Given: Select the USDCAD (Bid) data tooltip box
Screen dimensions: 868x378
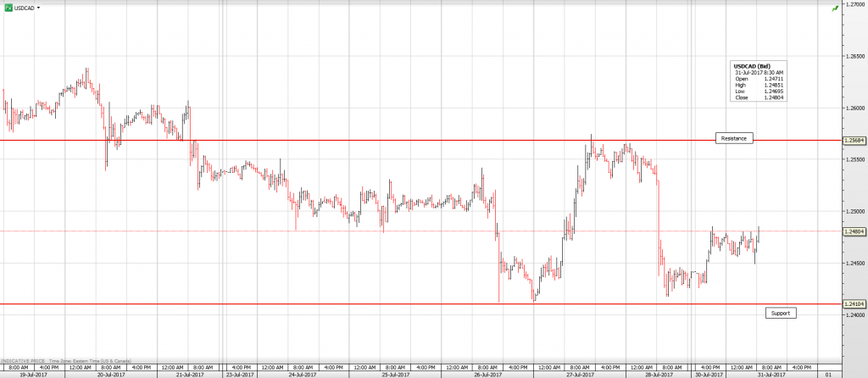Looking at the screenshot, I should coord(759,81).
